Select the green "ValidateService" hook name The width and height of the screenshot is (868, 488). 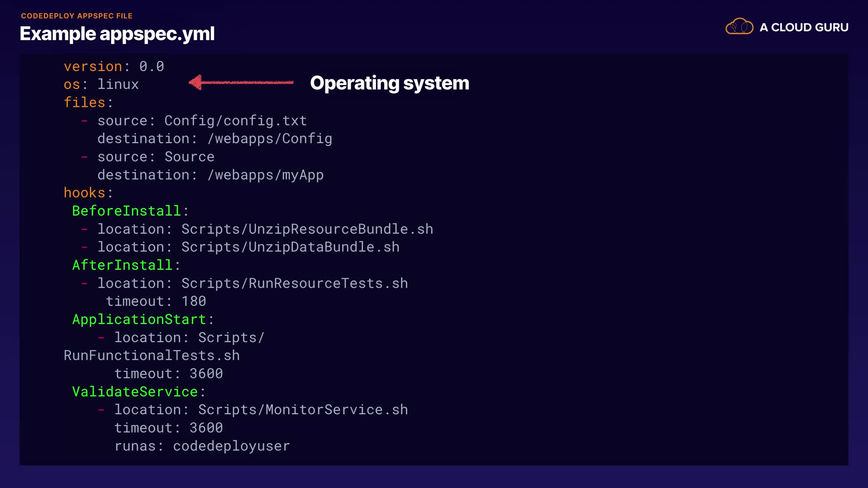135,392
